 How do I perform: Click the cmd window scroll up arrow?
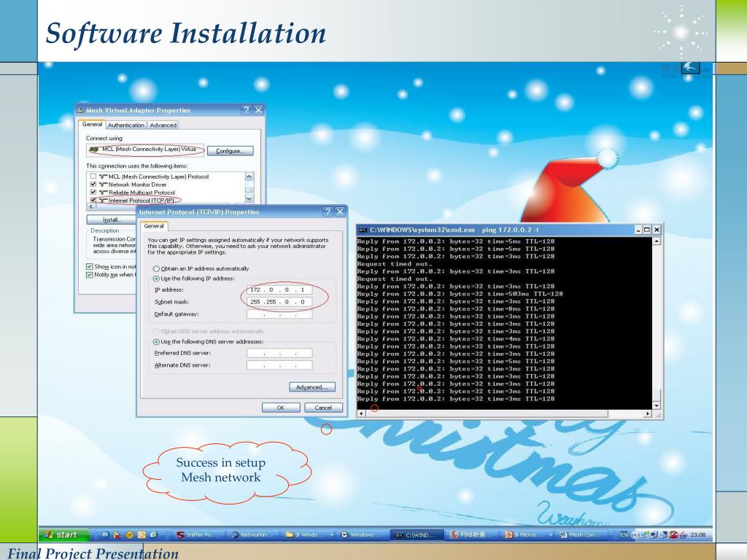657,241
